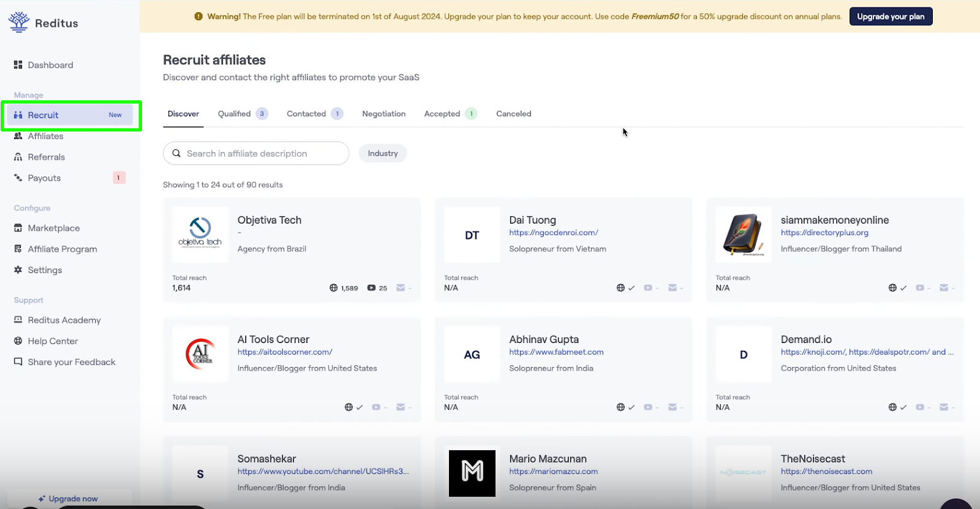Open the knoji.com link for Demand.io
The image size is (980, 509).
[x=813, y=352]
